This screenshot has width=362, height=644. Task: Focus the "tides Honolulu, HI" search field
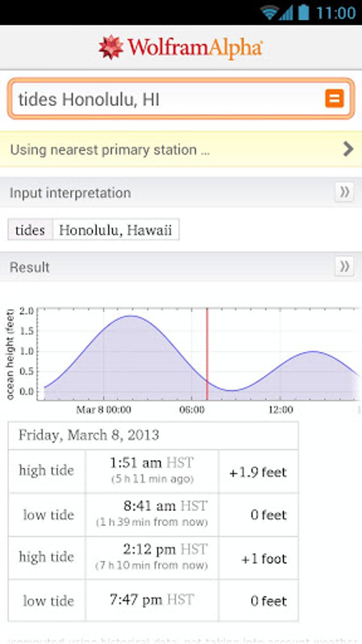point(167,99)
